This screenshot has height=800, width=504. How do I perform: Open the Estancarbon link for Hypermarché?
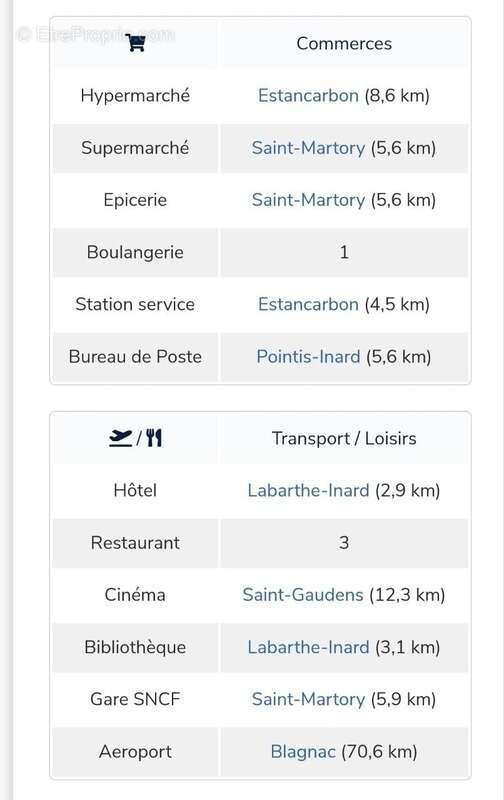point(308,95)
